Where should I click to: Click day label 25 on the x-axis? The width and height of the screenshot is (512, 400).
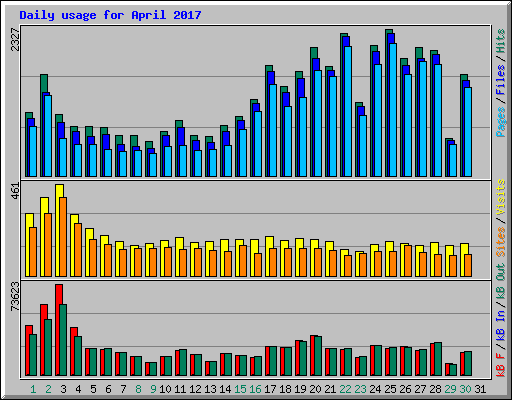pyautogui.click(x=390, y=389)
